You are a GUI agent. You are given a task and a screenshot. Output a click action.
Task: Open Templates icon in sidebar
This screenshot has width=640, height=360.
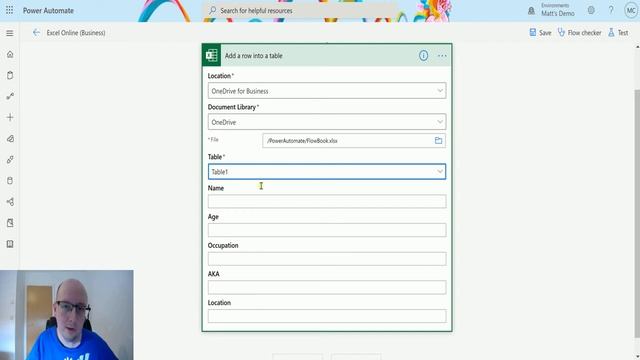(10, 139)
